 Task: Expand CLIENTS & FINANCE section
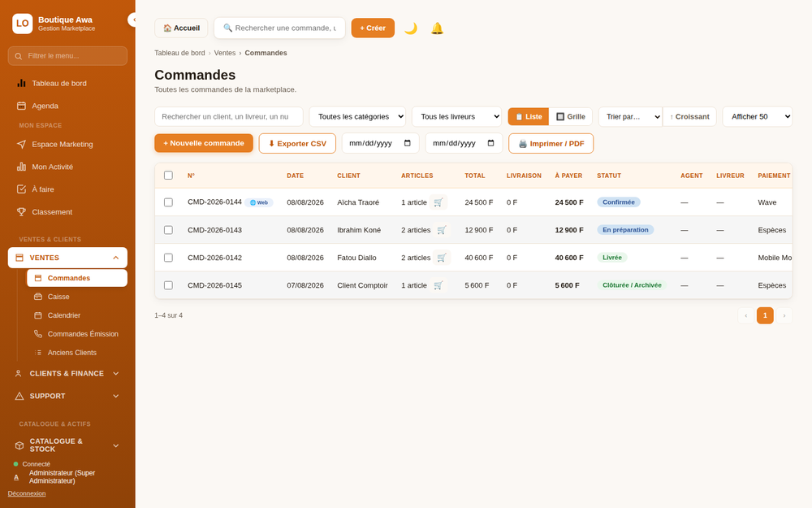67,373
